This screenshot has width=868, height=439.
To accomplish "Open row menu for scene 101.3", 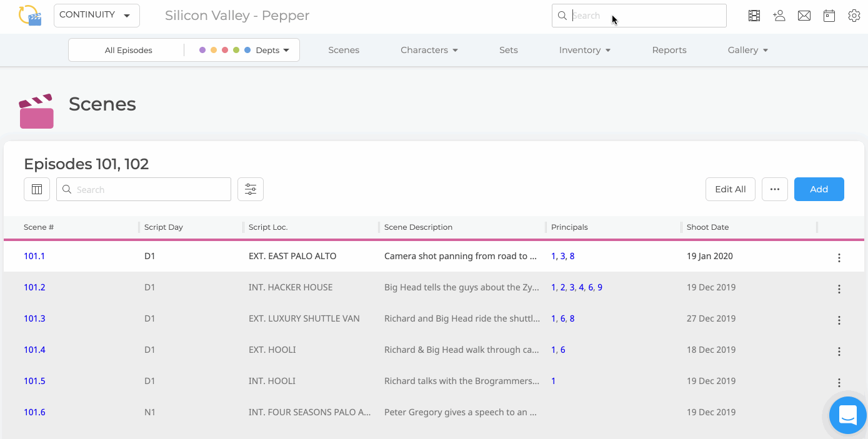I will pyautogui.click(x=839, y=320).
